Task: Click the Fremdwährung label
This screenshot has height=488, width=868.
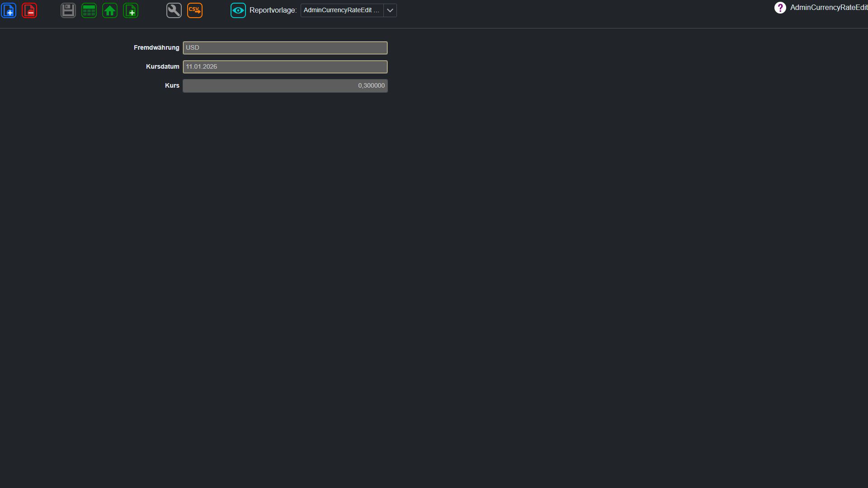Action: click(156, 47)
